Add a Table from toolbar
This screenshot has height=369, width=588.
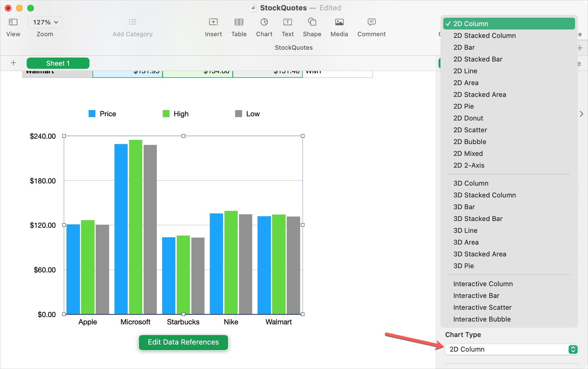tap(239, 22)
